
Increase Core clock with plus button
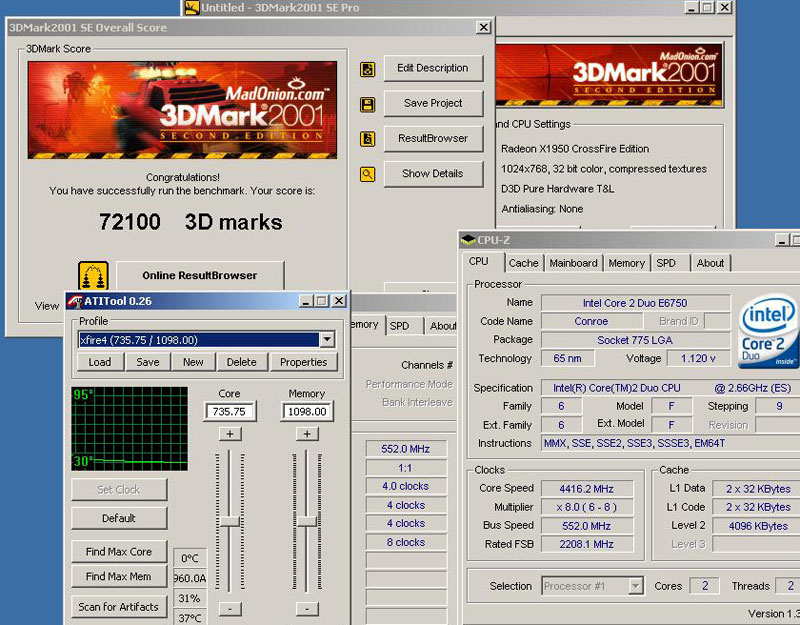230,434
